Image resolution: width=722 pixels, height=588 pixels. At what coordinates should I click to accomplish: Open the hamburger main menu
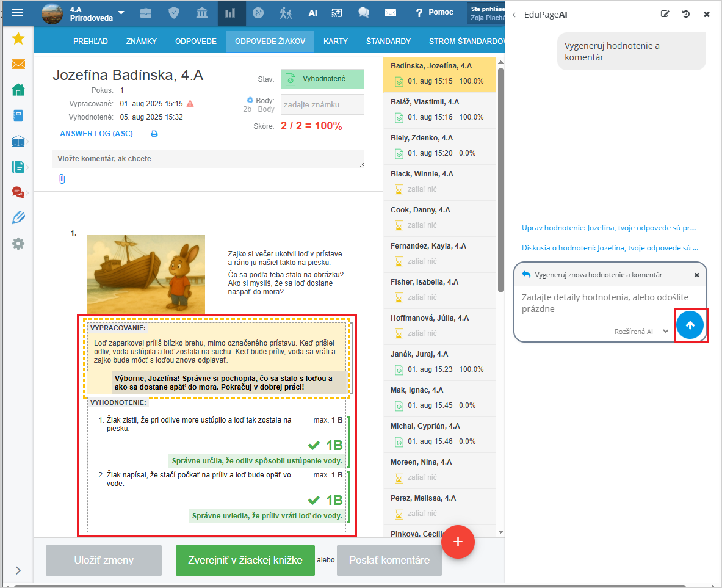pos(17,12)
